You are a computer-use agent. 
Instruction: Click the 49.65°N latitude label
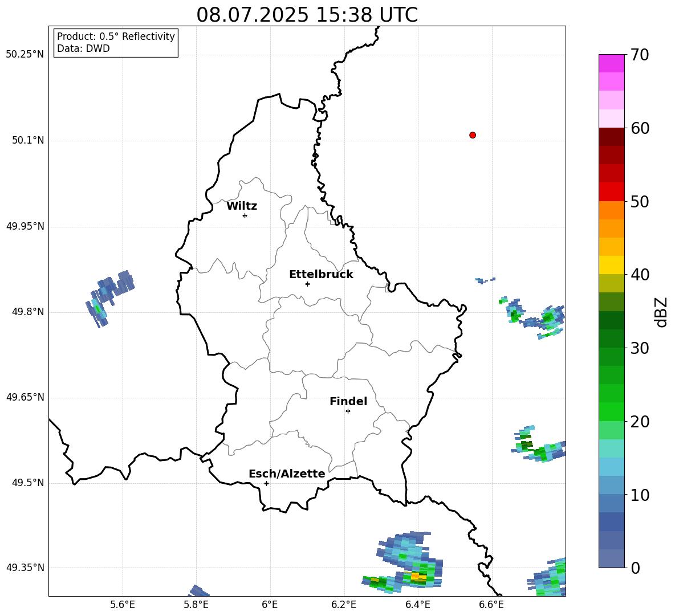25,397
